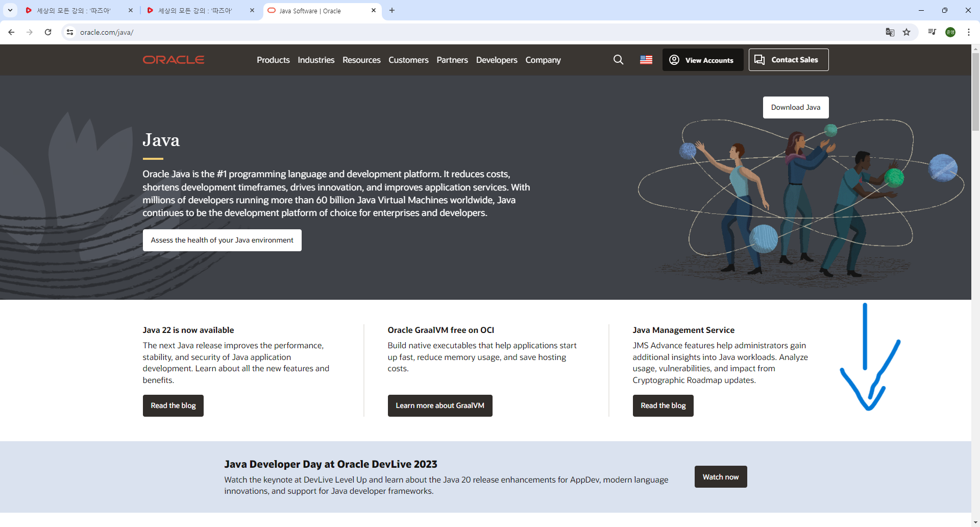Expand the tab search dropdown arrow
The height and width of the screenshot is (527, 980).
(10, 10)
